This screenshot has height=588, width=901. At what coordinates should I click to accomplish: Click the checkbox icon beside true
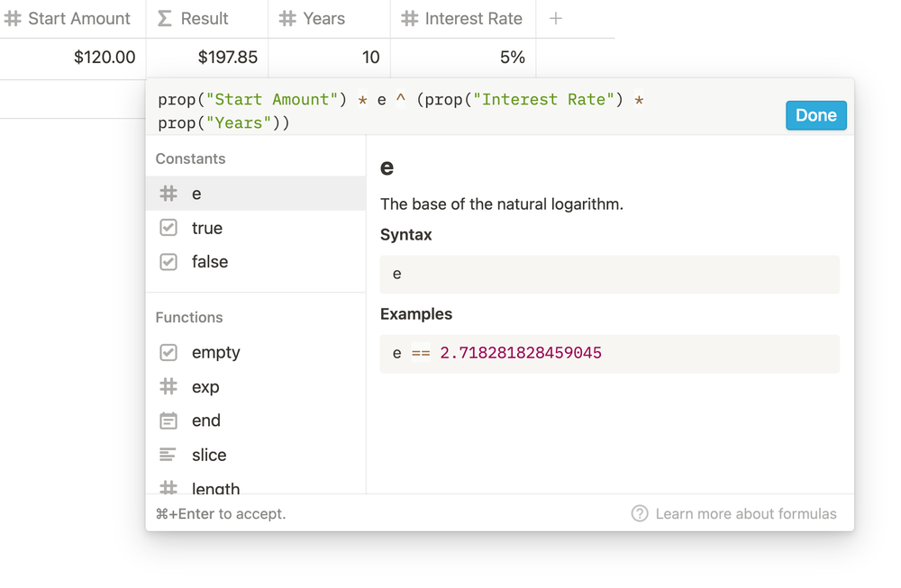coord(168,228)
